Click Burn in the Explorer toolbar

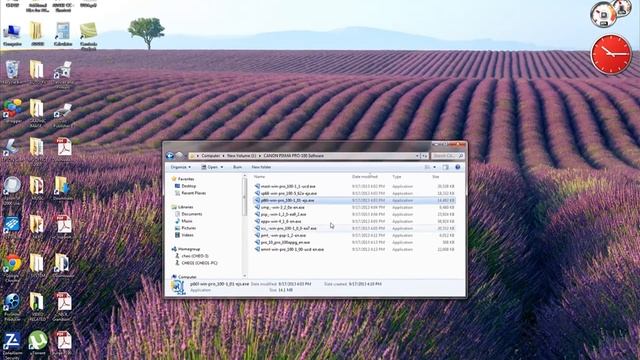(237, 167)
